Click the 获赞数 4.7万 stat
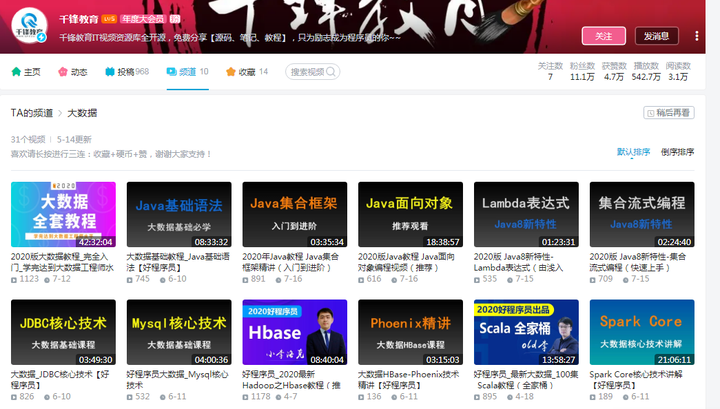This screenshot has width=720, height=409. coord(614,72)
